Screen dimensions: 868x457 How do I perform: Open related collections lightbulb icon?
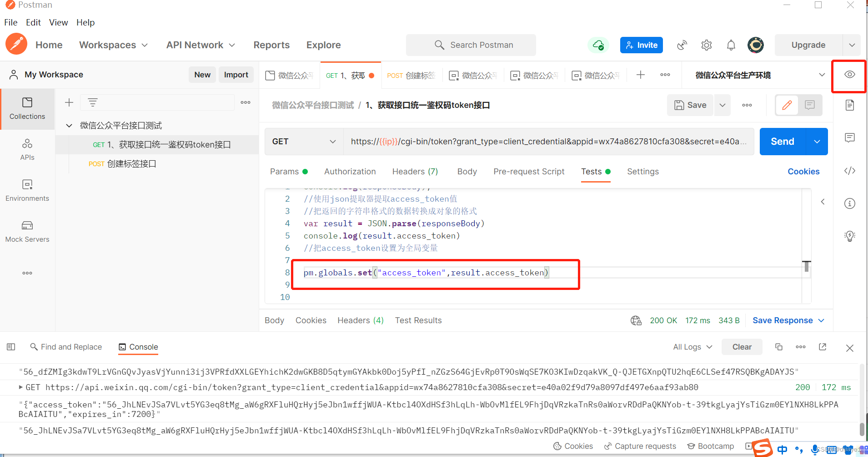[x=849, y=236]
